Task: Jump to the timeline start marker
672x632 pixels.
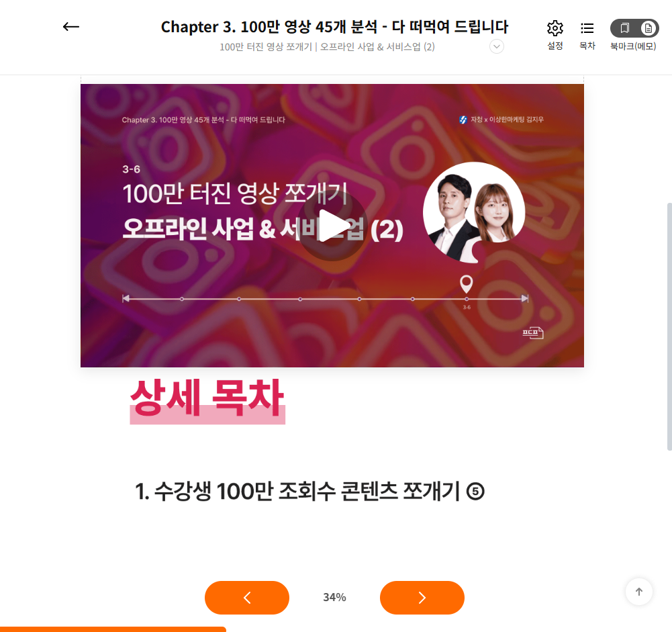Action: point(126,298)
